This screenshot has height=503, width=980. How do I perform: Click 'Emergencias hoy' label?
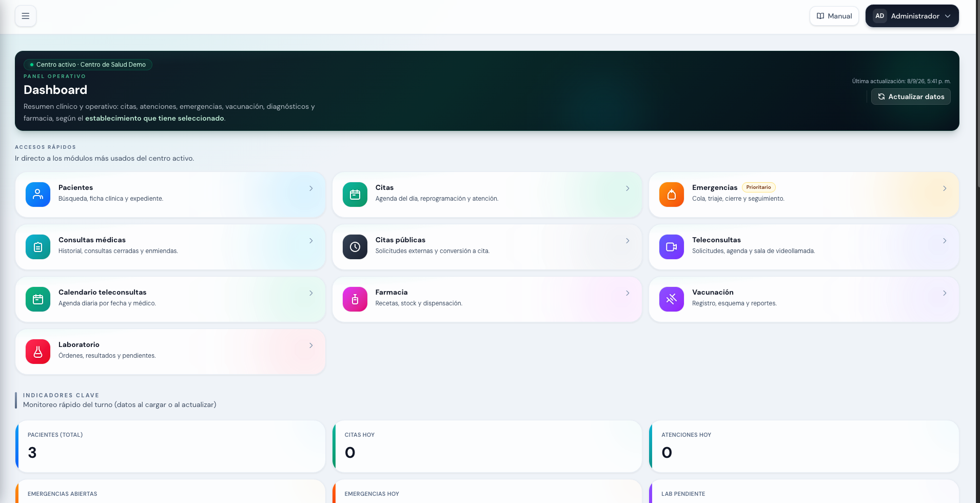pos(372,494)
